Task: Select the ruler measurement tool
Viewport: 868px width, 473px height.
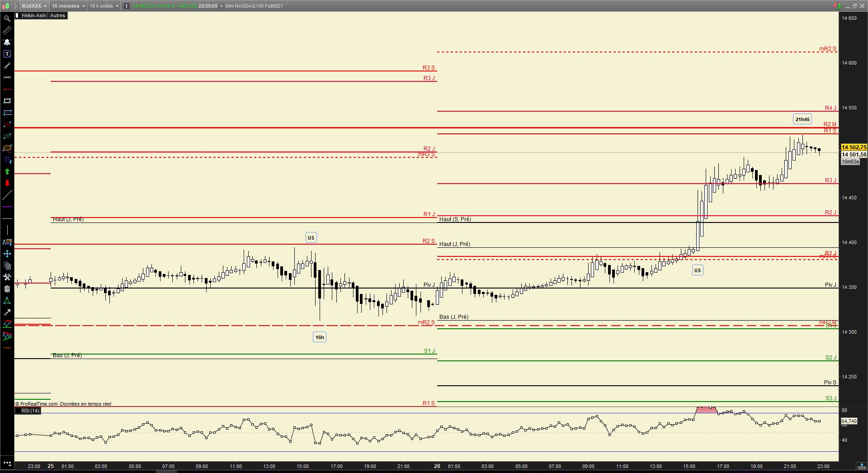Action: pos(7,30)
